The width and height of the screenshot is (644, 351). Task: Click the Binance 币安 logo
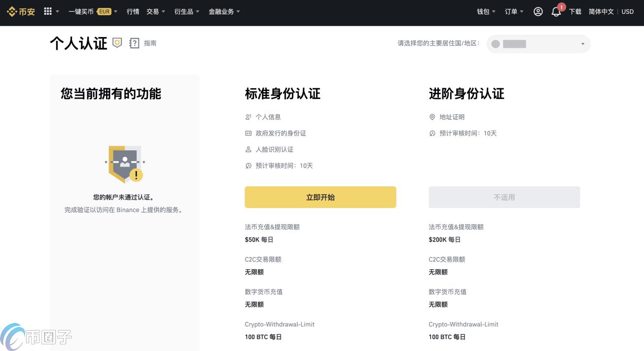(x=20, y=11)
